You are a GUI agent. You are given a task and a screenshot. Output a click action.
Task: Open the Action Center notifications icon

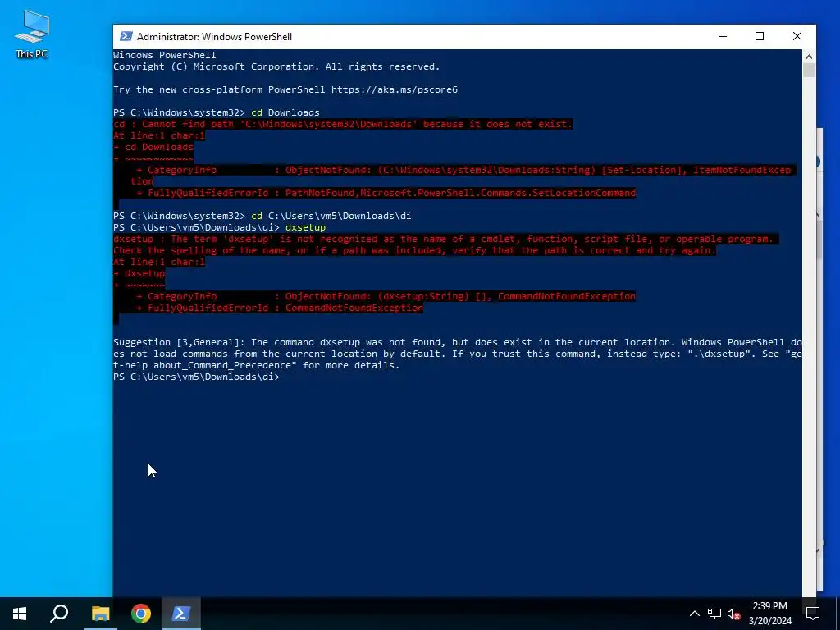point(813,614)
